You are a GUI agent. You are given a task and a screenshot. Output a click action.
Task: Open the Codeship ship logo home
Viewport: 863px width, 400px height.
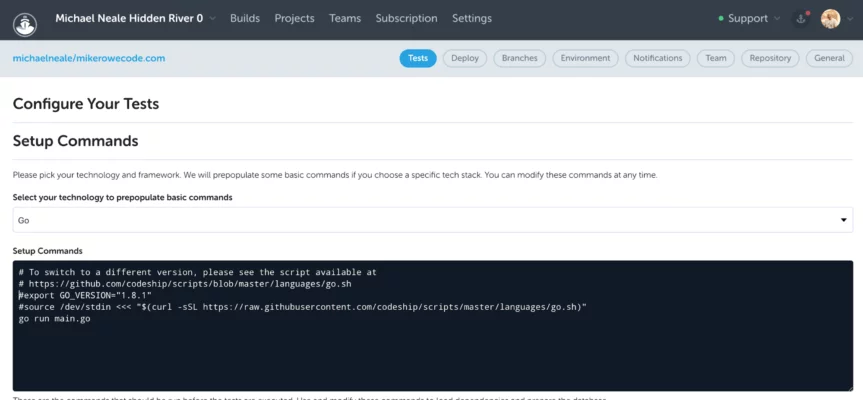coord(25,24)
